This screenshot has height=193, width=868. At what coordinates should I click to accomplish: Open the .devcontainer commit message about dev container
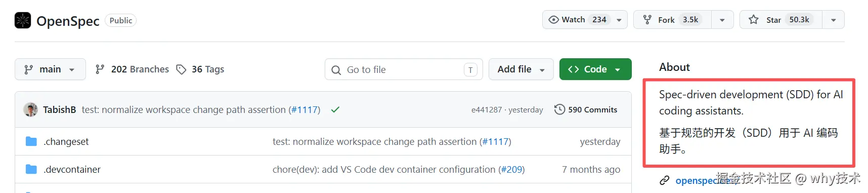click(x=384, y=170)
